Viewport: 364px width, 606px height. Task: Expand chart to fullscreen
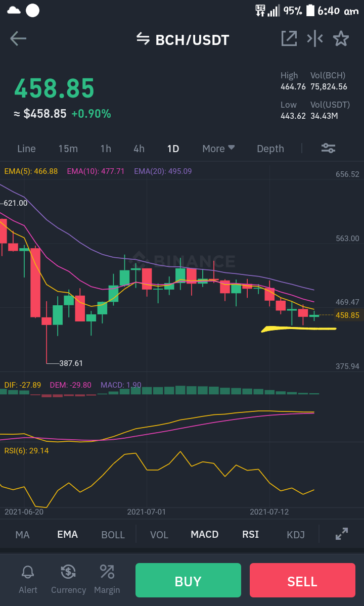(x=342, y=534)
